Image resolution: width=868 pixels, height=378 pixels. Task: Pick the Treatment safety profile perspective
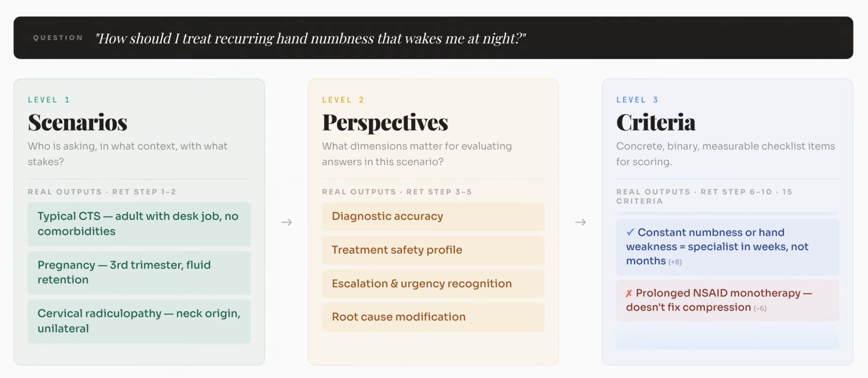click(433, 250)
